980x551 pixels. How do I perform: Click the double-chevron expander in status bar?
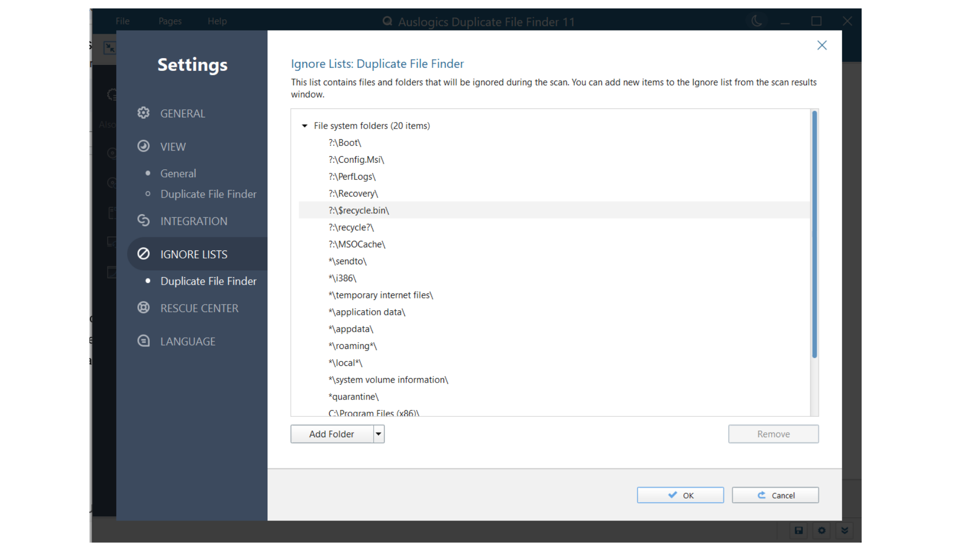coord(845,531)
